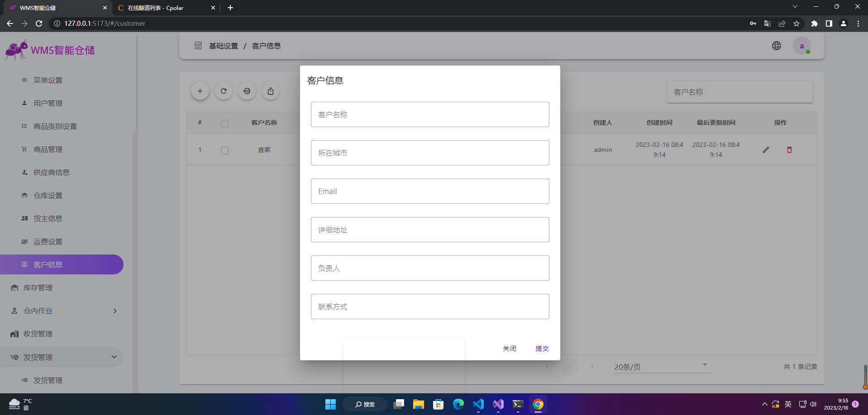The image size is (868, 415).
Task: Open a new browser tab
Action: [230, 8]
